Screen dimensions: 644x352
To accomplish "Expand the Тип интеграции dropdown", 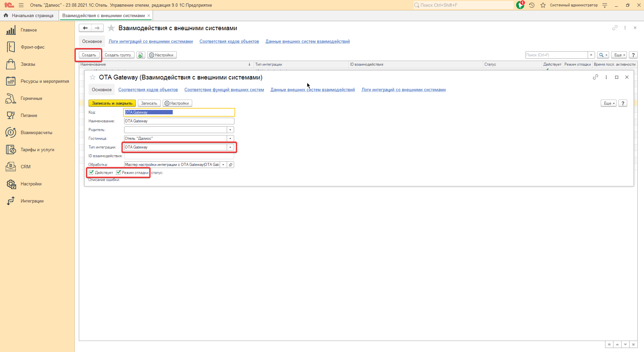I will [x=230, y=147].
